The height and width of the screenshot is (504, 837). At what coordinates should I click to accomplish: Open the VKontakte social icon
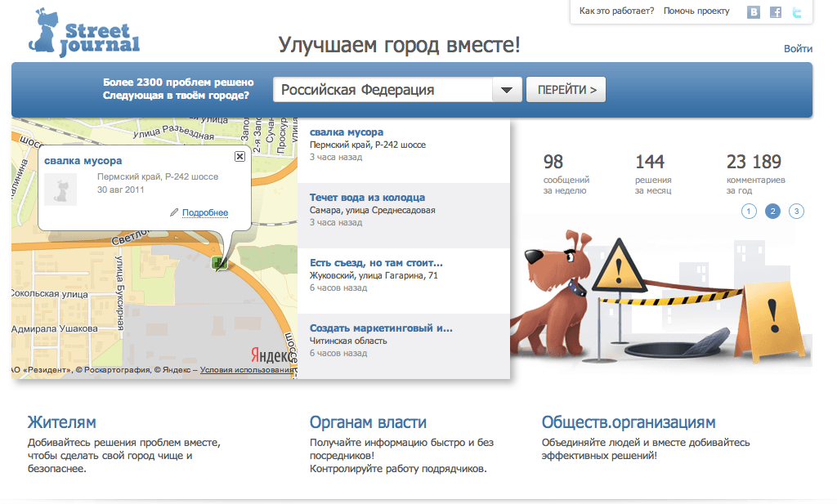pyautogui.click(x=753, y=11)
